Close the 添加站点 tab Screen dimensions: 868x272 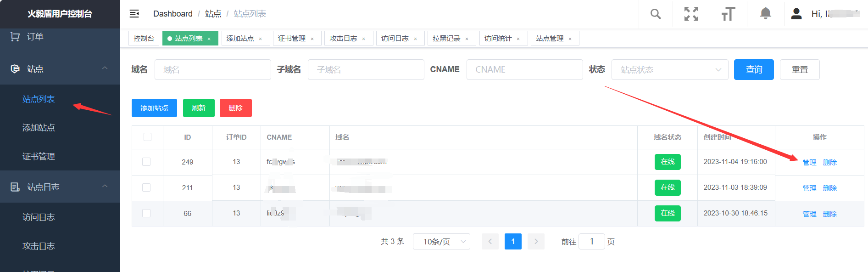[261, 39]
